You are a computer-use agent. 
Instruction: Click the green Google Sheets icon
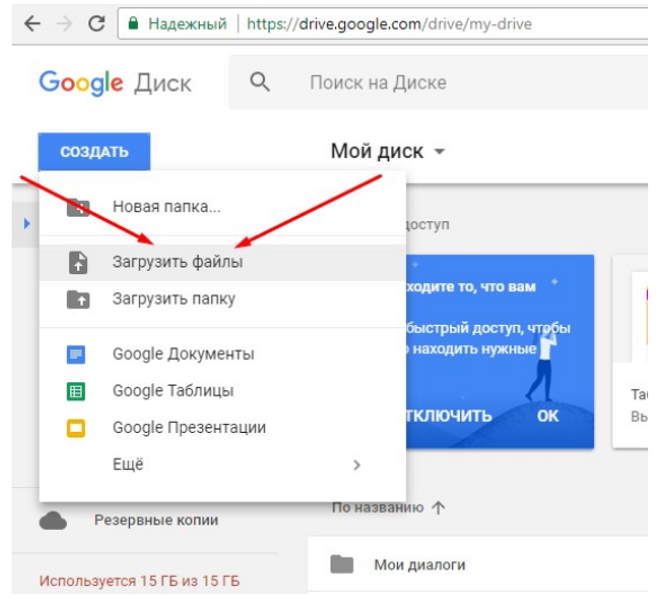(76, 391)
